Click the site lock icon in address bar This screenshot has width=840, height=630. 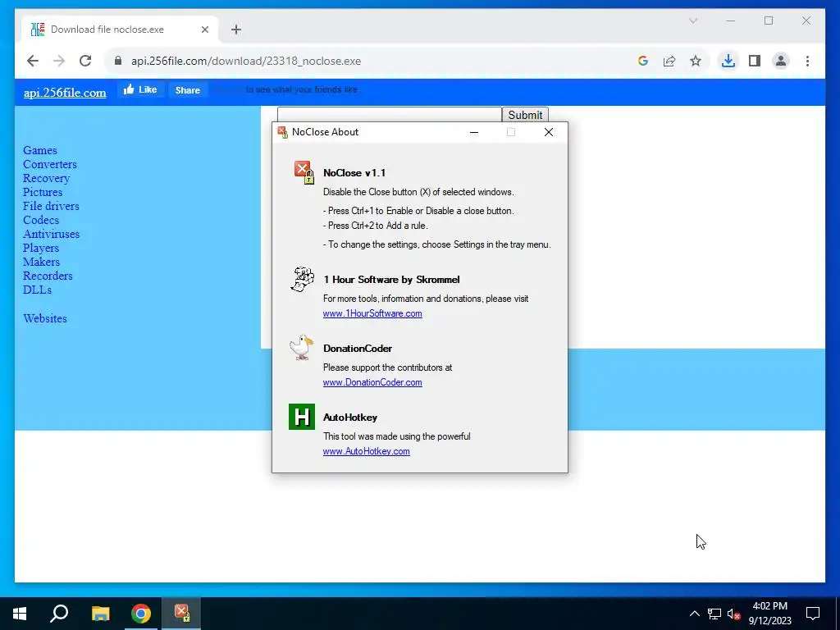[118, 61]
